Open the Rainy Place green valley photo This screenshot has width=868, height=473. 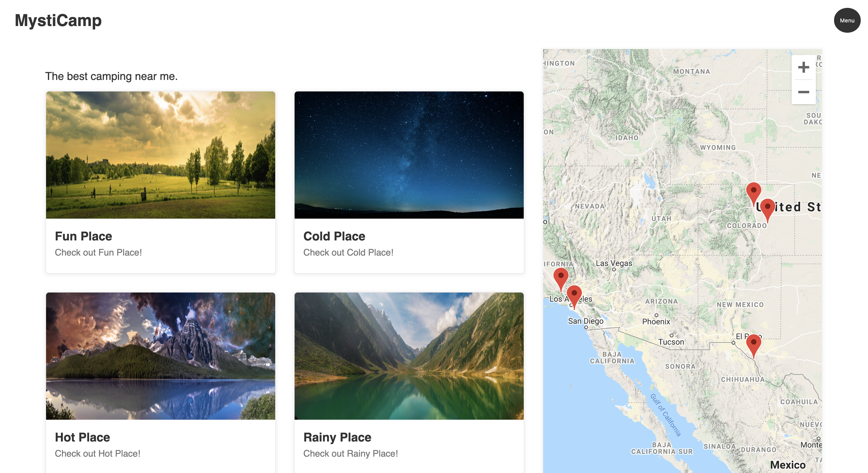[409, 356]
